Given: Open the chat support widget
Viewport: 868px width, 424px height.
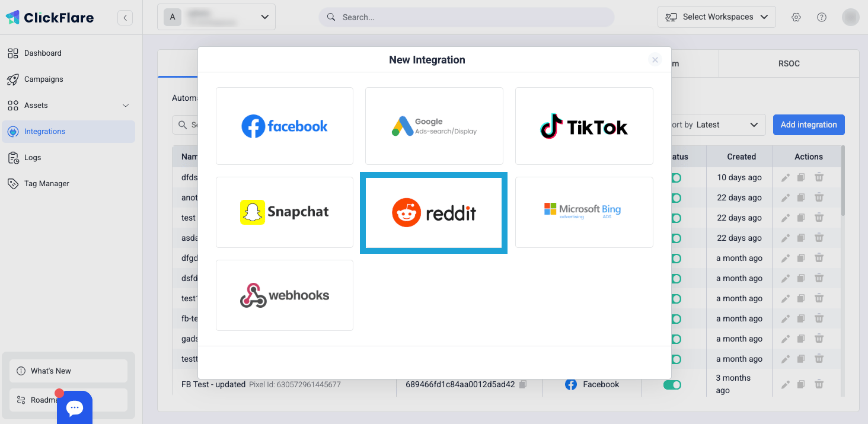Looking at the screenshot, I should 75,407.
